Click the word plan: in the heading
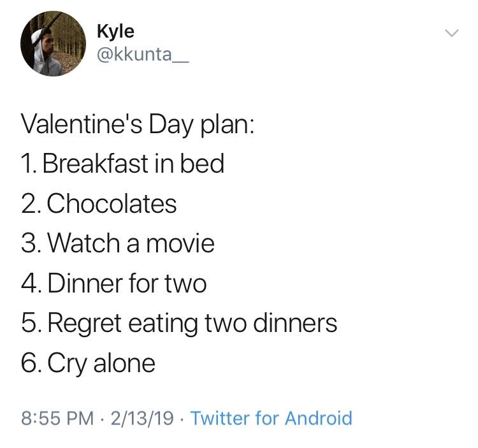Viewport: 478px width, 448px height. pos(227,125)
